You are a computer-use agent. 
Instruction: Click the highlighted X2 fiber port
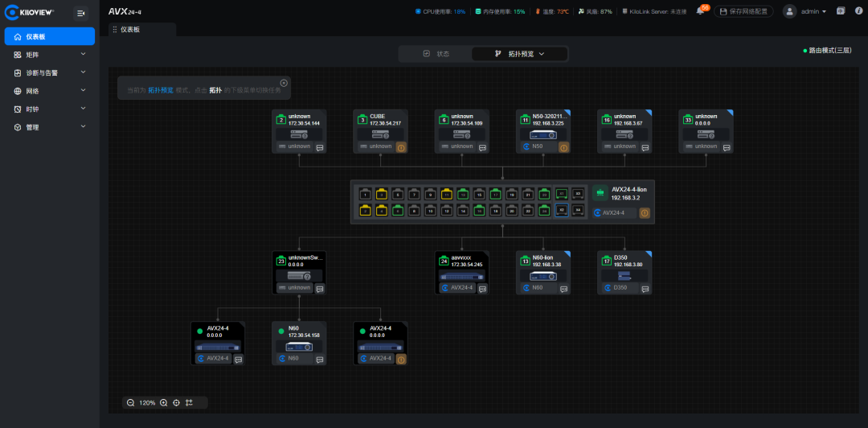561,211
